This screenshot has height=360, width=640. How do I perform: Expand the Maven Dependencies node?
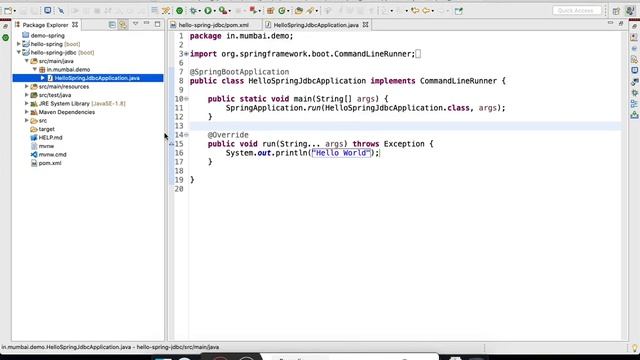pyautogui.click(x=27, y=112)
